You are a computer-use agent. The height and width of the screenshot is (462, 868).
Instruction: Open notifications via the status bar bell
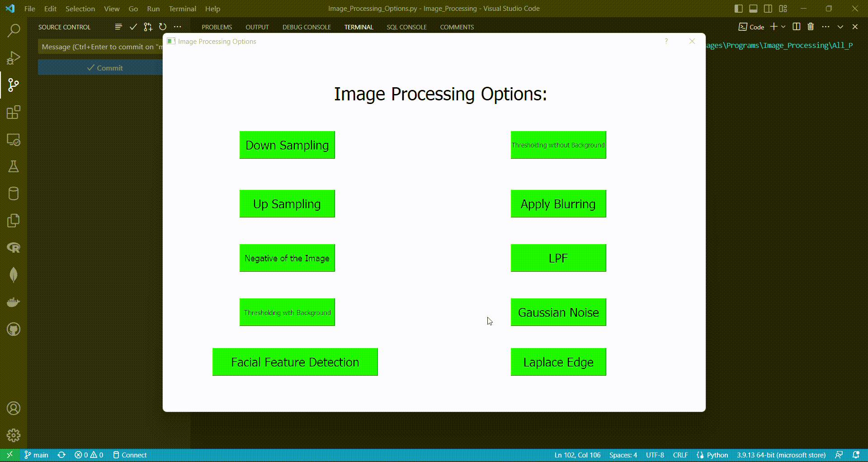pyautogui.click(x=857, y=455)
